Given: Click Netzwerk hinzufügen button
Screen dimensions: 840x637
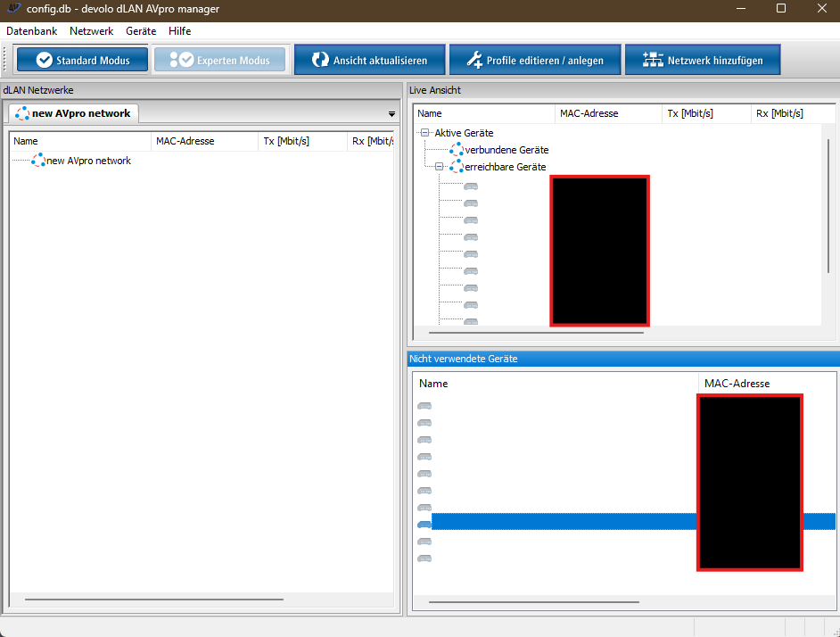Looking at the screenshot, I should point(703,60).
